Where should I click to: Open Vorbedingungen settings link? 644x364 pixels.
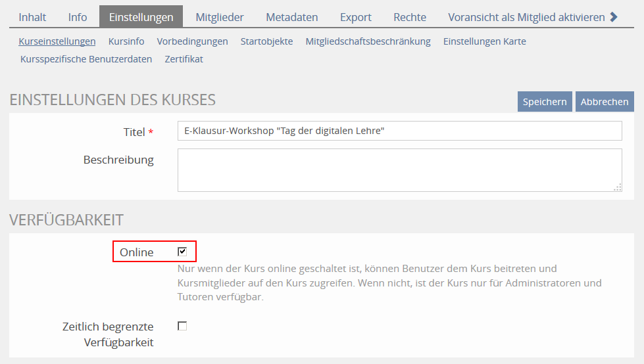click(192, 41)
